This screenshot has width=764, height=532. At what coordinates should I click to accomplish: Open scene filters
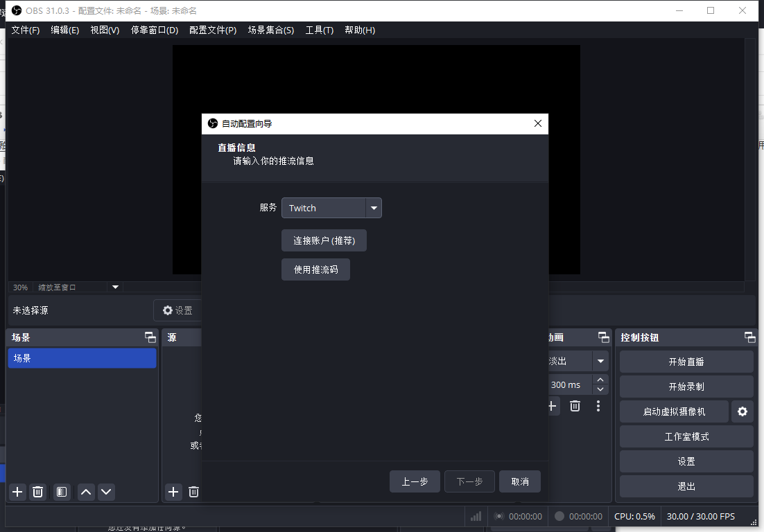tap(61, 492)
